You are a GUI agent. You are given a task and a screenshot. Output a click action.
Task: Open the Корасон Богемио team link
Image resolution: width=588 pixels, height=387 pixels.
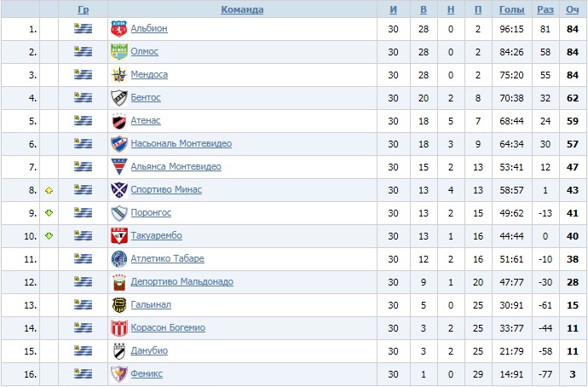tap(168, 328)
